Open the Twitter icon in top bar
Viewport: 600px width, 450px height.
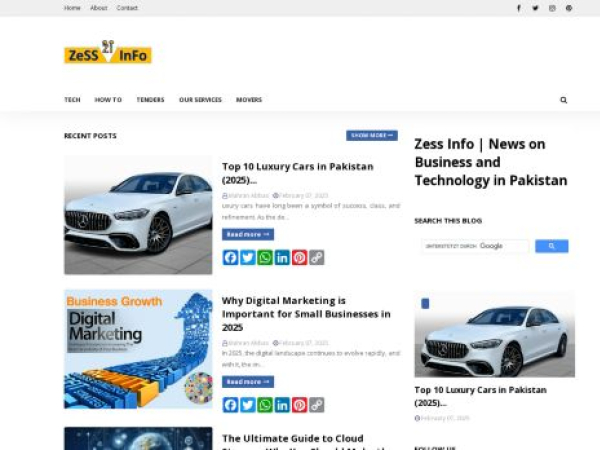pos(535,8)
